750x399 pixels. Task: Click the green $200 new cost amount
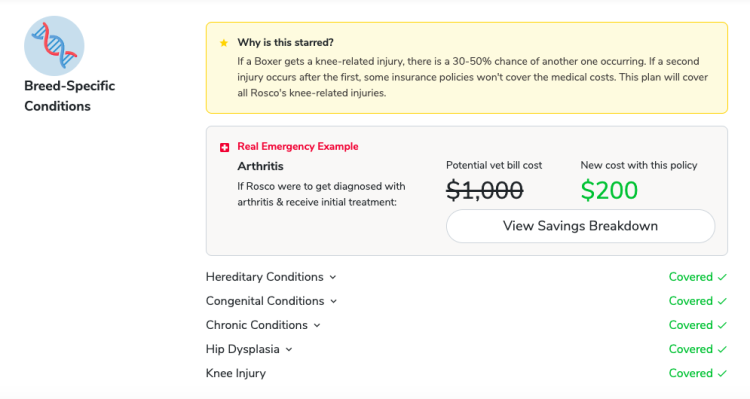click(x=609, y=190)
